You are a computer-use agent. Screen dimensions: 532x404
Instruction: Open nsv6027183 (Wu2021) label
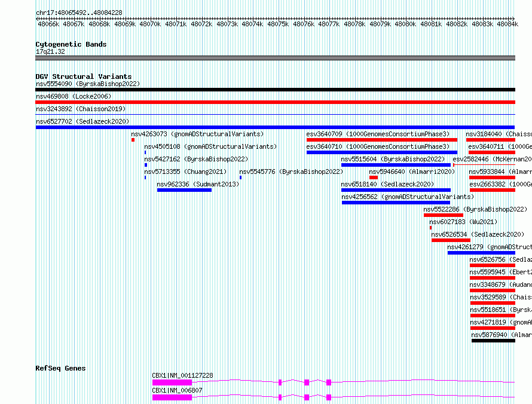point(463,222)
